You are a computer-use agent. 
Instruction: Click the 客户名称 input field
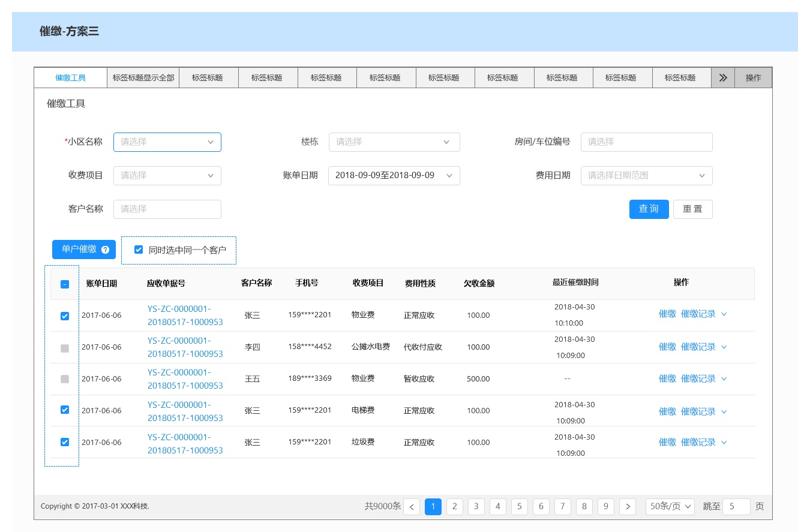[x=167, y=209]
